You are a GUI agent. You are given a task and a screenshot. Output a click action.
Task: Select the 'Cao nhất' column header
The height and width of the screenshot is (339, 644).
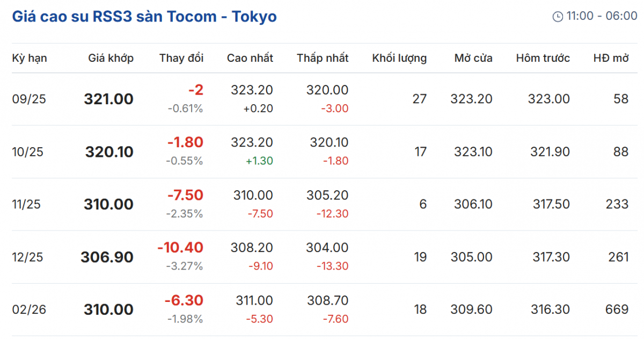250,58
